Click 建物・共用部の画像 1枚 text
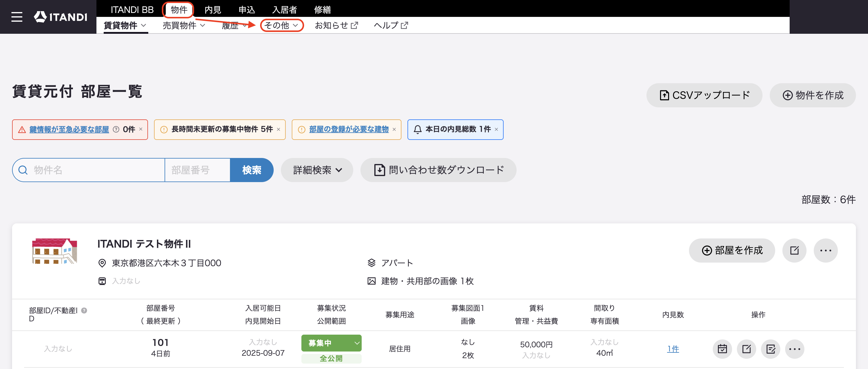The image size is (868, 369). coord(427,281)
